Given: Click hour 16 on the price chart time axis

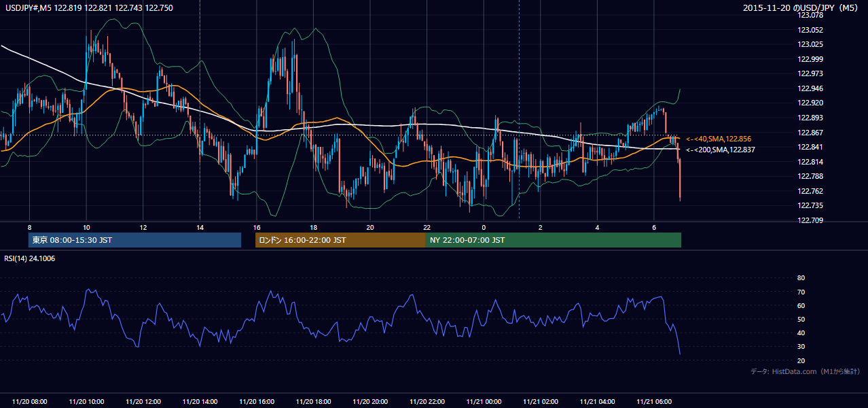Looking at the screenshot, I should (x=257, y=227).
